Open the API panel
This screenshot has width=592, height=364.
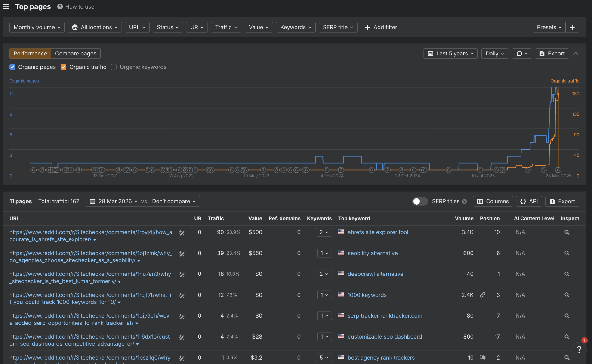click(529, 201)
